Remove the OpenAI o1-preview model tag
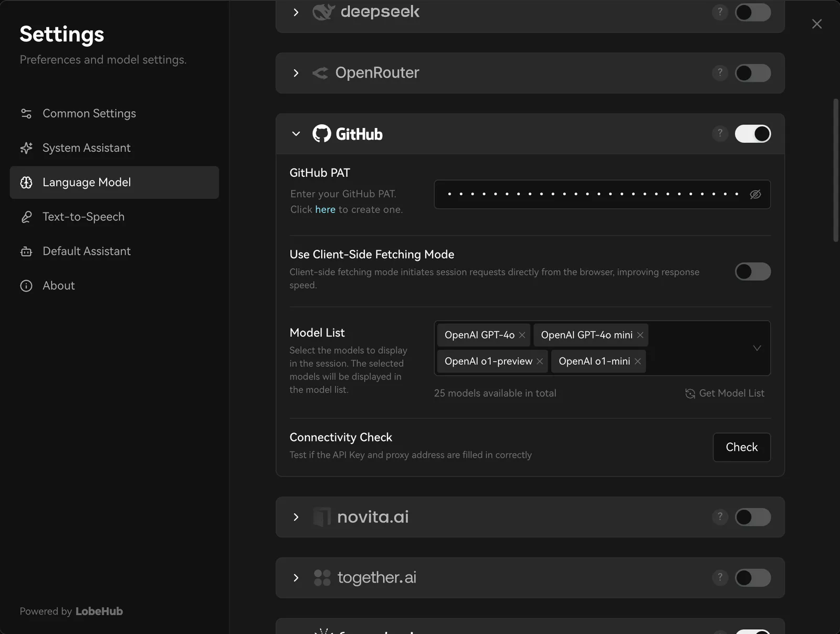Screen dimensions: 840x634 point(540,361)
